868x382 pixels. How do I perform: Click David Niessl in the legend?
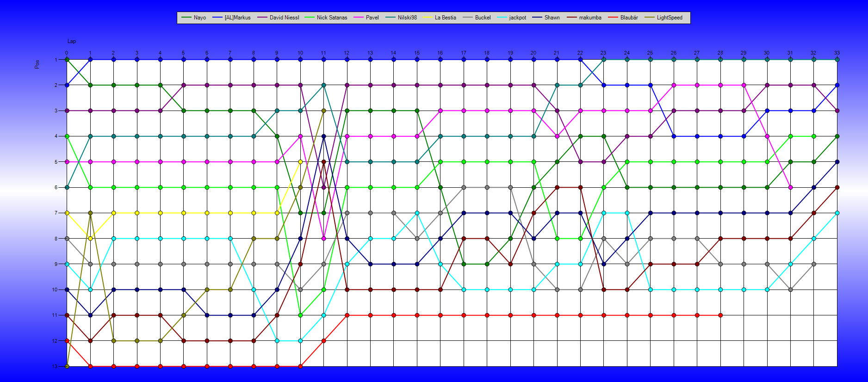pos(278,18)
